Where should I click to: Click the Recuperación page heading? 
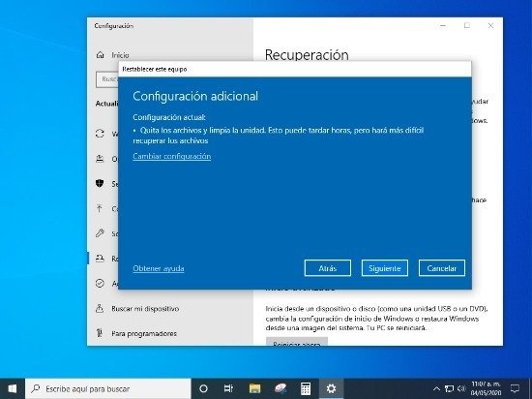tap(307, 54)
